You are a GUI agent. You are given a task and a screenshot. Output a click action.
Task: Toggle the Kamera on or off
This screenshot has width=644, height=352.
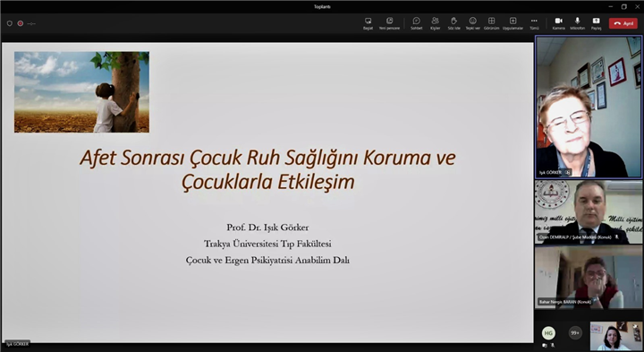pos(558,23)
